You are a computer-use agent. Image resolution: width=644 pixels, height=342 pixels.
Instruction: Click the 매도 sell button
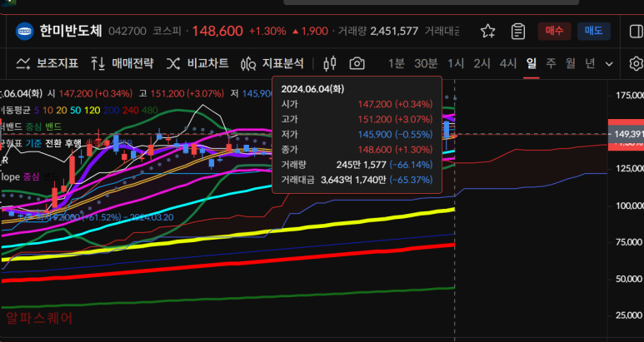click(x=593, y=31)
